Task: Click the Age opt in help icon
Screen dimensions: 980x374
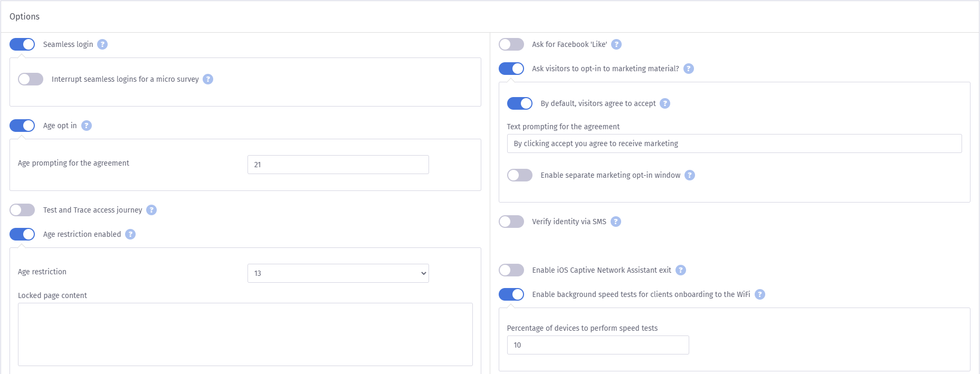Action: (87, 126)
